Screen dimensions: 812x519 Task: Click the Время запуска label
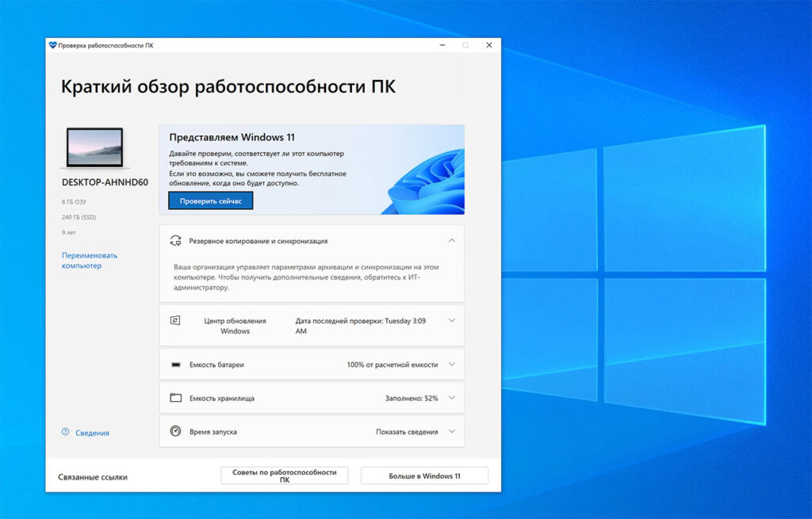tap(213, 432)
